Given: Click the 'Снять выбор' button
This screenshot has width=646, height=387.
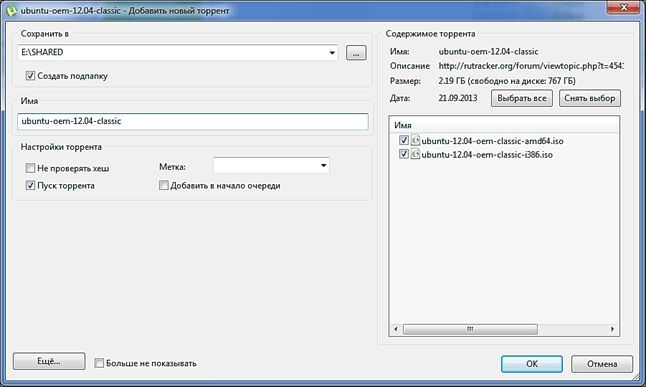Looking at the screenshot, I should point(590,99).
